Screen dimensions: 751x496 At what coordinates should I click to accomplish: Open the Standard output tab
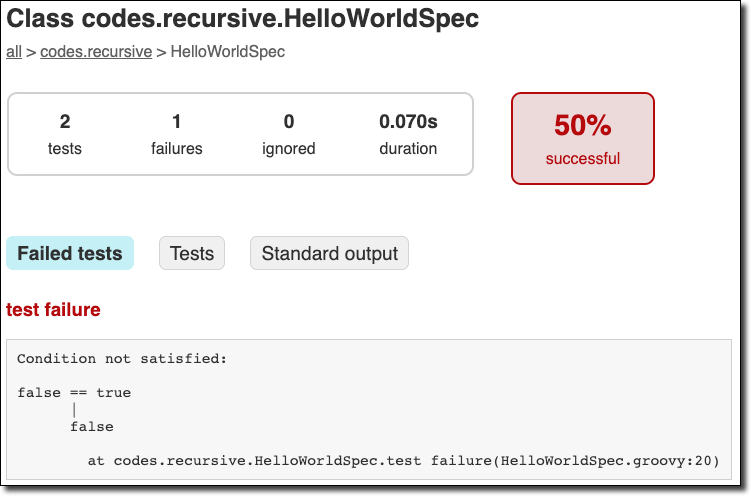pos(329,254)
